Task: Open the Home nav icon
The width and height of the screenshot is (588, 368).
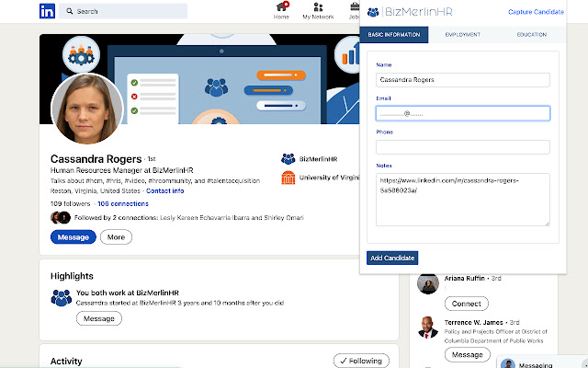Action: 281,10
